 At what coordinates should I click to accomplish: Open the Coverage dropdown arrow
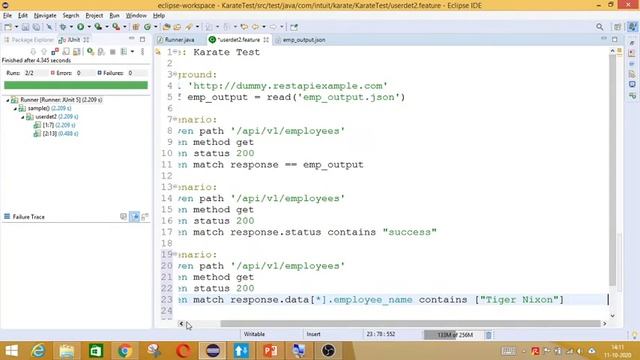[x=107, y=27]
